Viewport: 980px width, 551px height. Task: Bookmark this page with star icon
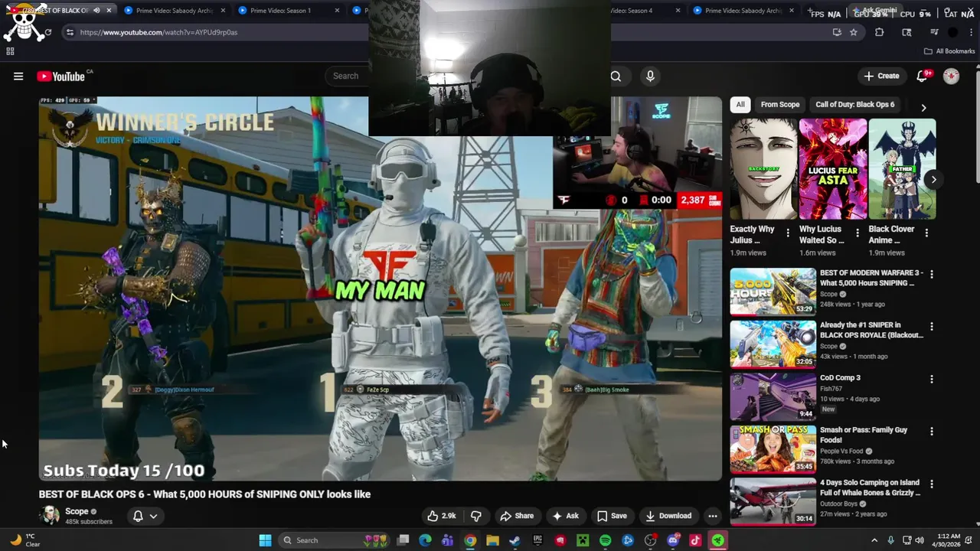(854, 32)
